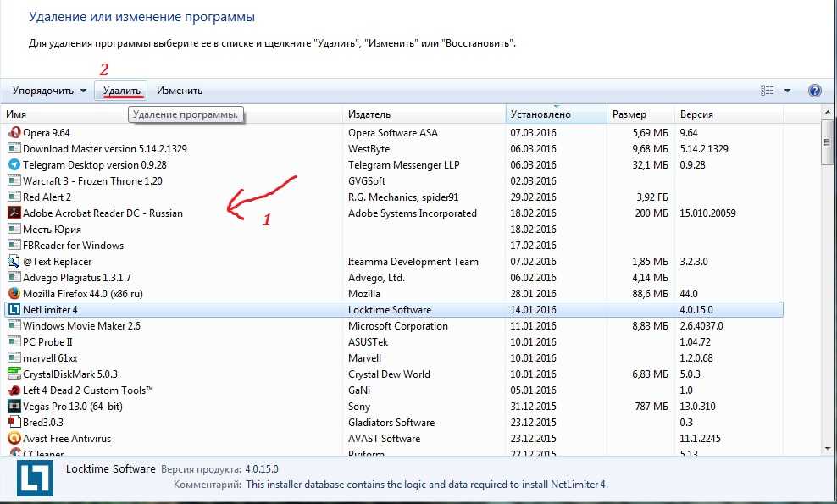
Task: Click the @Text Replacer icon
Action: coord(14,261)
